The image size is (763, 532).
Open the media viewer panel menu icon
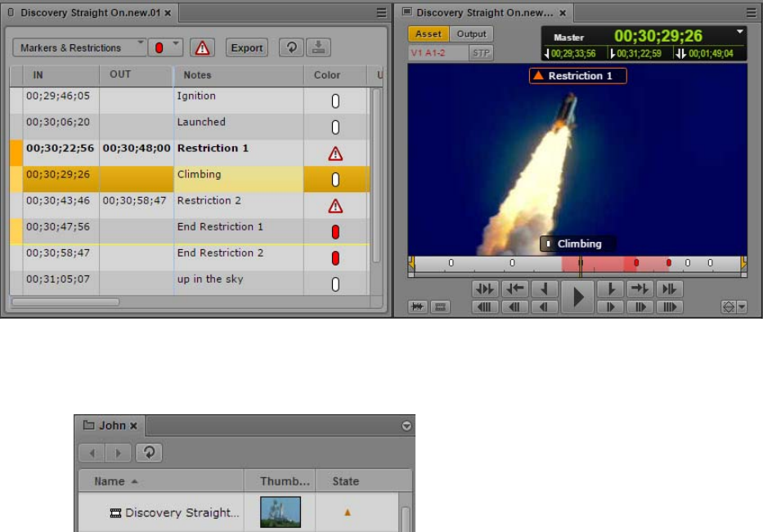[752, 13]
